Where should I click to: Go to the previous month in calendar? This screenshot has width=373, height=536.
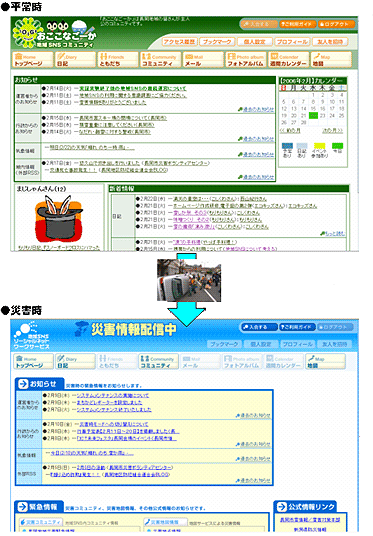tap(290, 131)
